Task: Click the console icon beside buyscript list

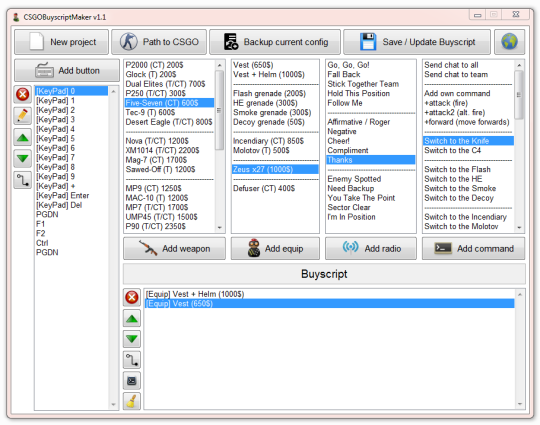Action: click(132, 381)
